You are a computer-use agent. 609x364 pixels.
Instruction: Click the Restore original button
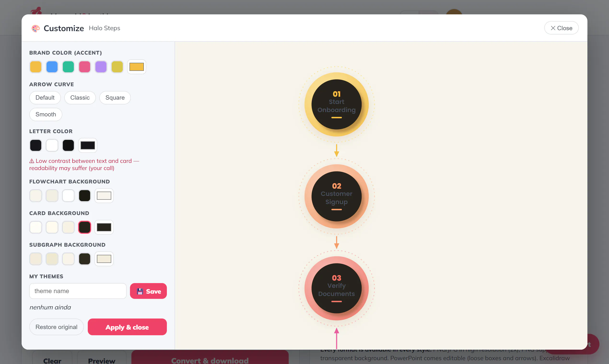pos(57,327)
